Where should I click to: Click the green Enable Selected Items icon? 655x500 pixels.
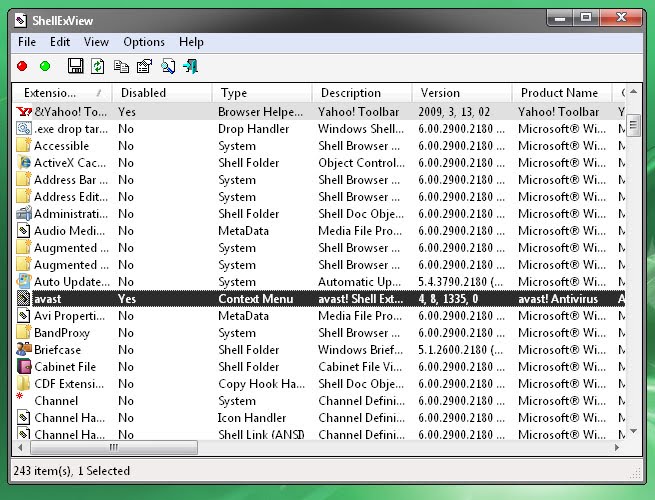[x=45, y=66]
